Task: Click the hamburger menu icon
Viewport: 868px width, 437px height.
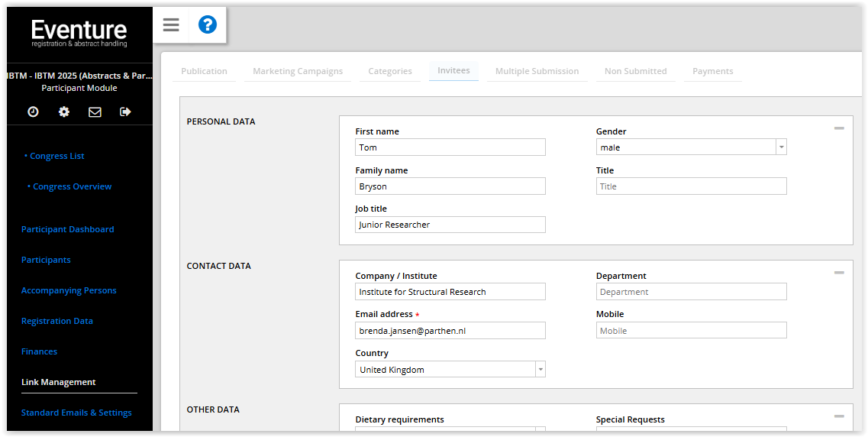Action: pos(171,25)
